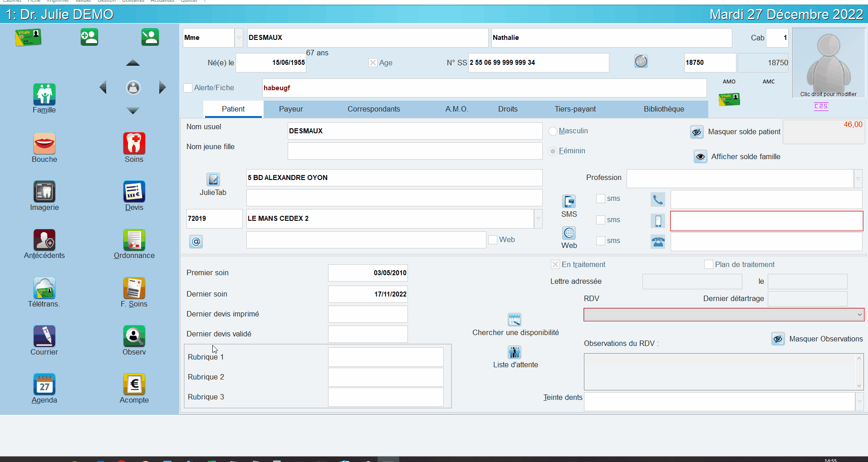Viewport: 868px width, 462px height.
Task: Click the add new patient icon
Action: point(89,37)
